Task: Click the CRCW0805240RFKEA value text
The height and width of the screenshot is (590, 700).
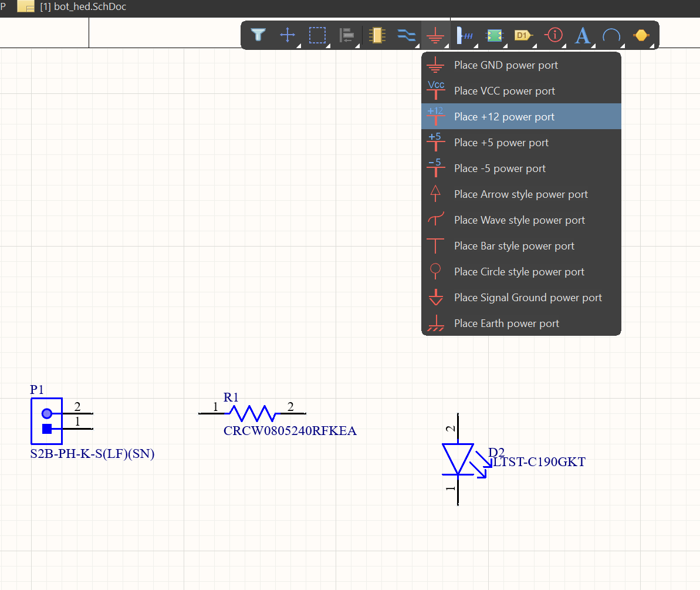Action: click(290, 430)
